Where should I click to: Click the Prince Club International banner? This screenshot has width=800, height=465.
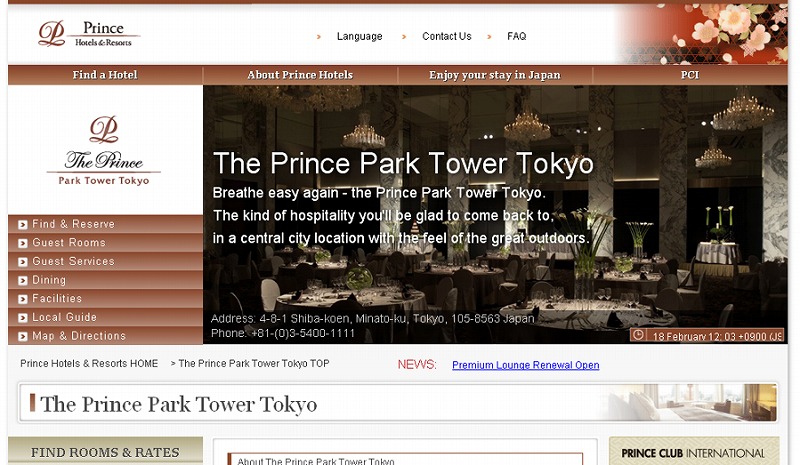pyautogui.click(x=694, y=451)
